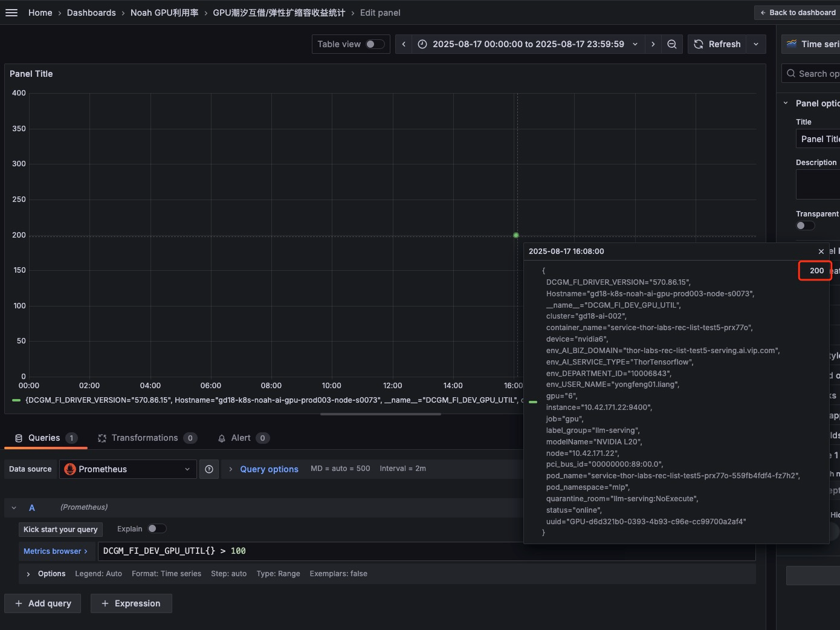840x630 pixels.
Task: Enable the Explain toggle
Action: click(157, 529)
